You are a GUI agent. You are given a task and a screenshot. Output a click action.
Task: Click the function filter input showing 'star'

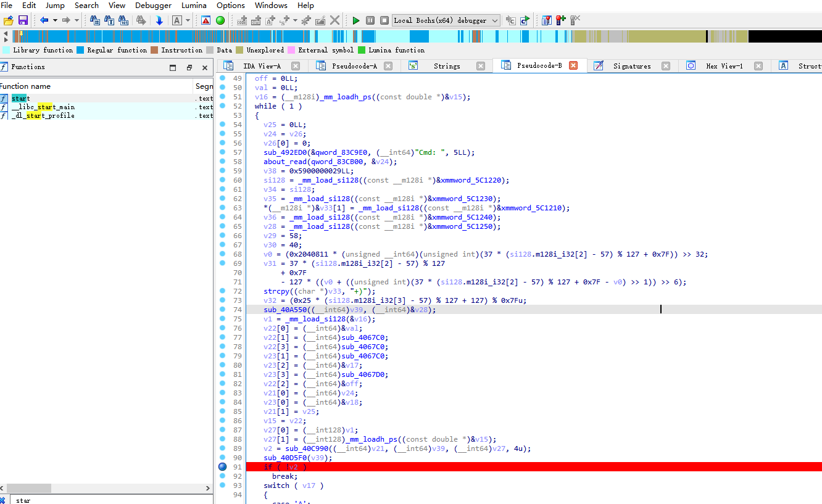[x=111, y=500]
